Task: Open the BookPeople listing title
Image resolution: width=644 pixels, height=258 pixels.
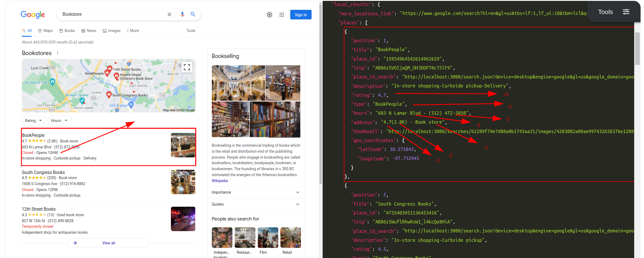Action: click(x=33, y=135)
